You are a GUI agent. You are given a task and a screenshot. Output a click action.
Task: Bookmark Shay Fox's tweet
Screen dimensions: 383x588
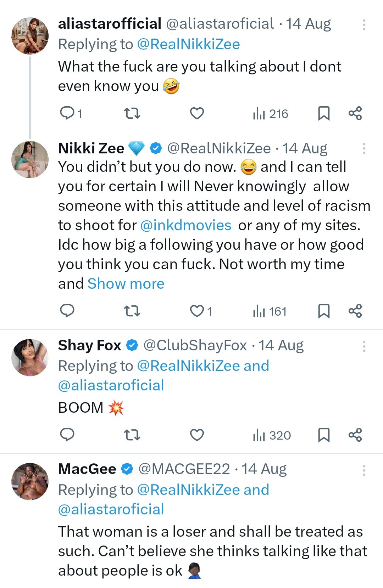coord(323,435)
